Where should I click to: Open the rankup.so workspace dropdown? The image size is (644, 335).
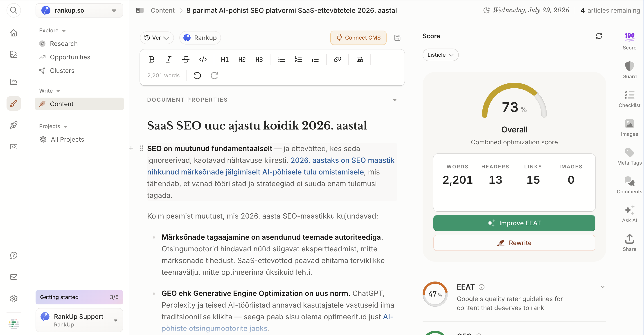79,11
